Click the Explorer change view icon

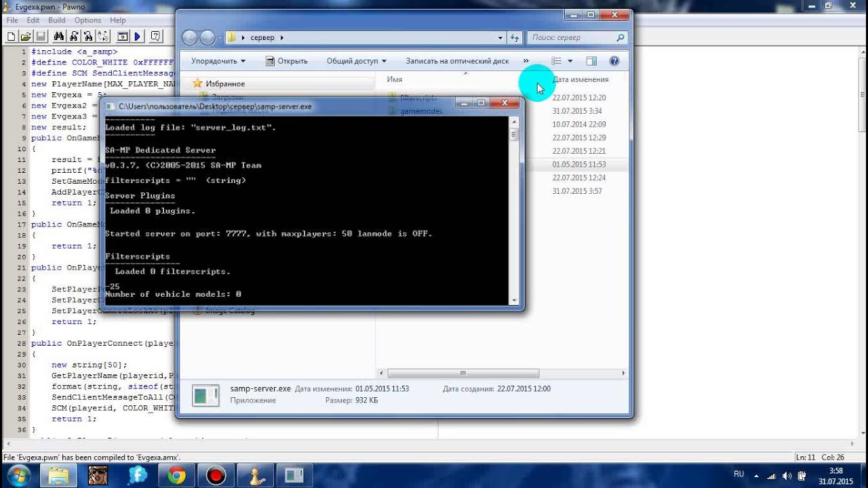click(557, 61)
